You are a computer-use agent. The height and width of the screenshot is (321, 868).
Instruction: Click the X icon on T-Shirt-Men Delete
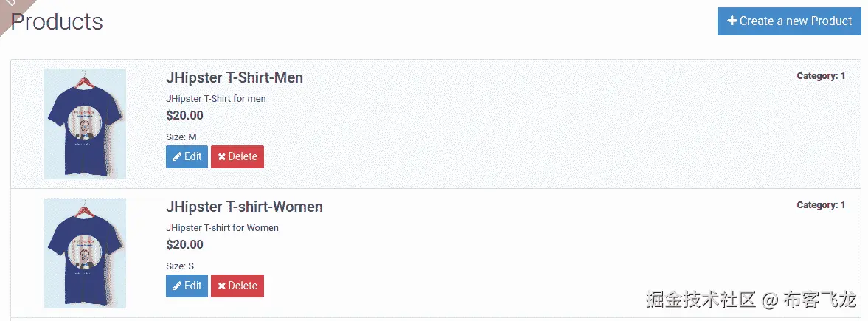221,157
